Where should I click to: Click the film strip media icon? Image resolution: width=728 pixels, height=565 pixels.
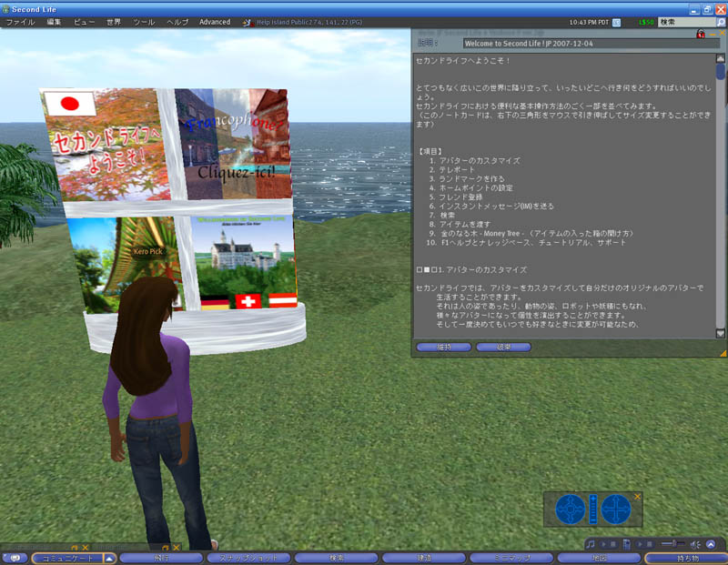(x=626, y=544)
